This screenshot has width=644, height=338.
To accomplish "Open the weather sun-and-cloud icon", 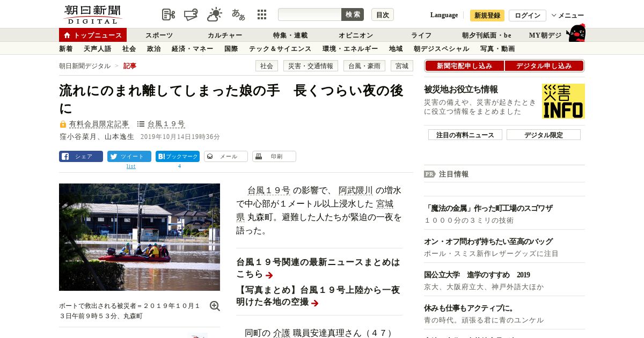I will click(215, 14).
